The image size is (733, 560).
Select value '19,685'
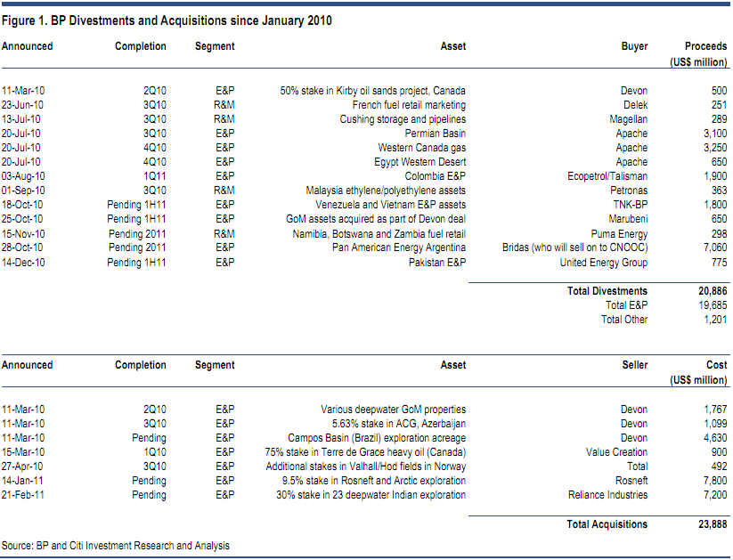click(x=713, y=305)
